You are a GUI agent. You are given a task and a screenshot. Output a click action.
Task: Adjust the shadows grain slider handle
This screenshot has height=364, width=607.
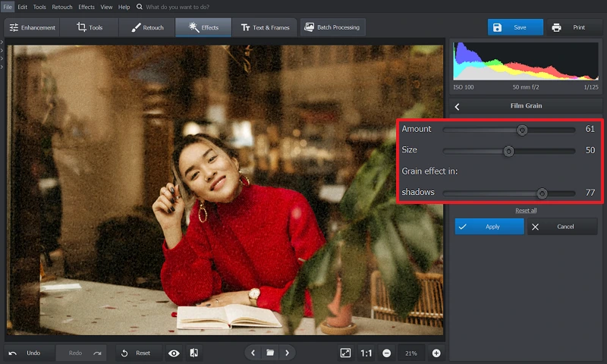pyautogui.click(x=542, y=193)
